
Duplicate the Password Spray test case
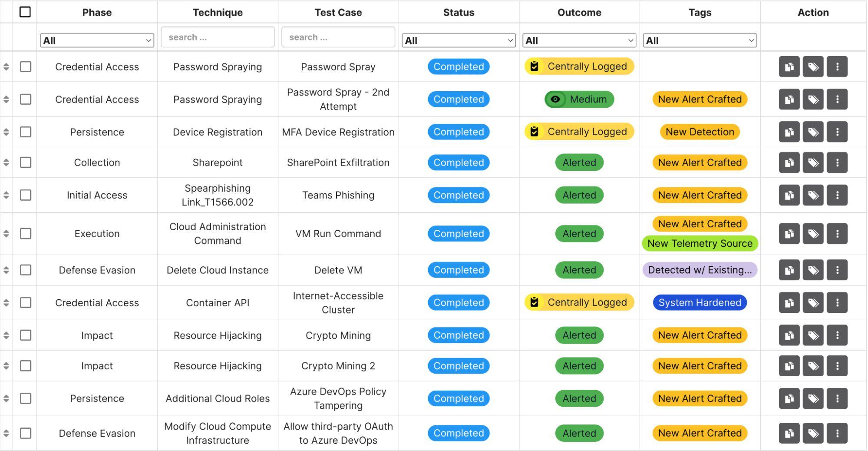[x=789, y=66]
